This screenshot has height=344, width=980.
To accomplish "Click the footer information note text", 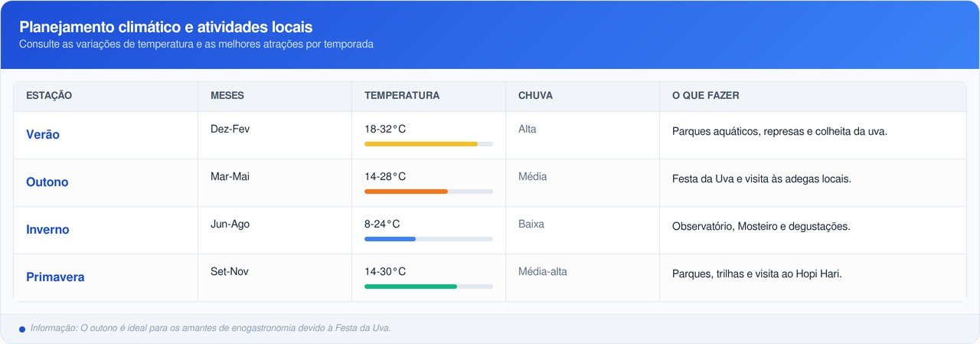I will coord(211,328).
